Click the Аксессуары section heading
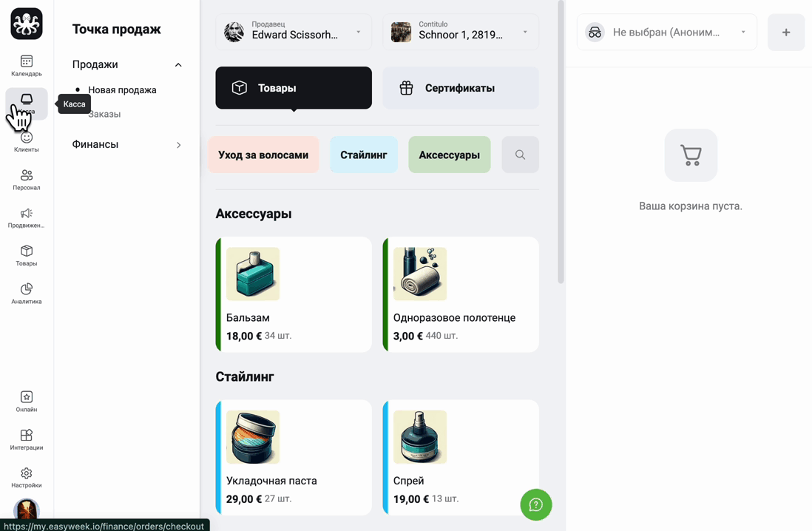This screenshot has width=812, height=531. 253,214
